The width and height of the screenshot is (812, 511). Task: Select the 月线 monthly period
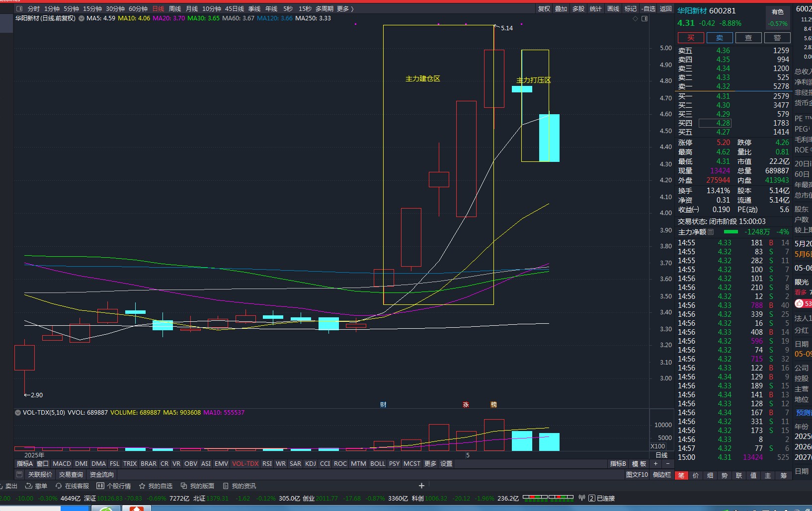coord(192,9)
